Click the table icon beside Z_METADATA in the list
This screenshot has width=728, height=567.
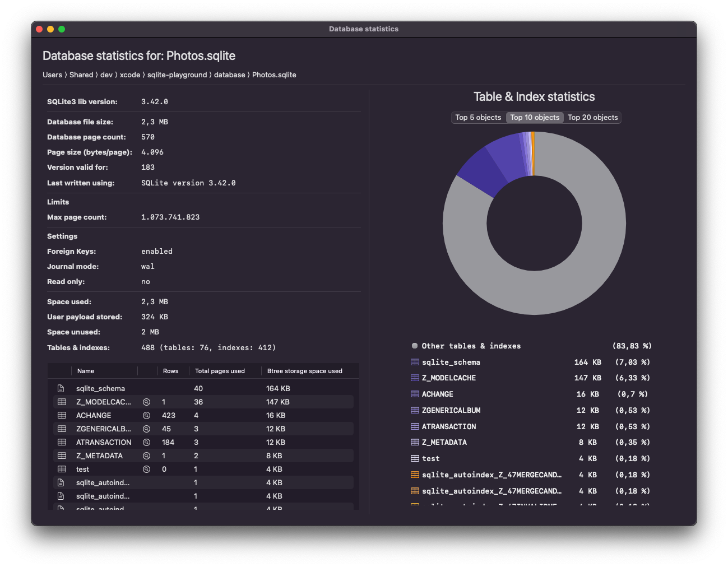[x=62, y=456]
